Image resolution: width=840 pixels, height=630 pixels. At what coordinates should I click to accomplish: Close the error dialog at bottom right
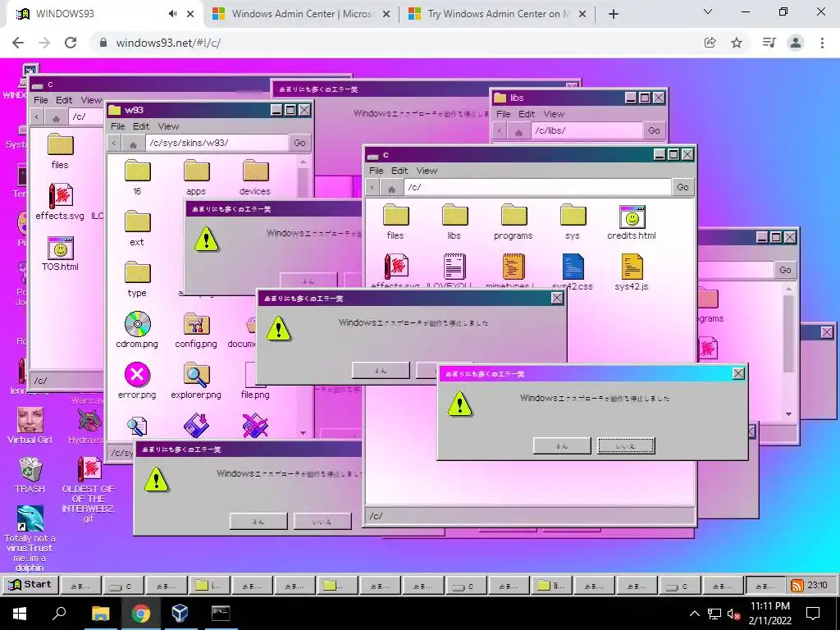pos(738,373)
